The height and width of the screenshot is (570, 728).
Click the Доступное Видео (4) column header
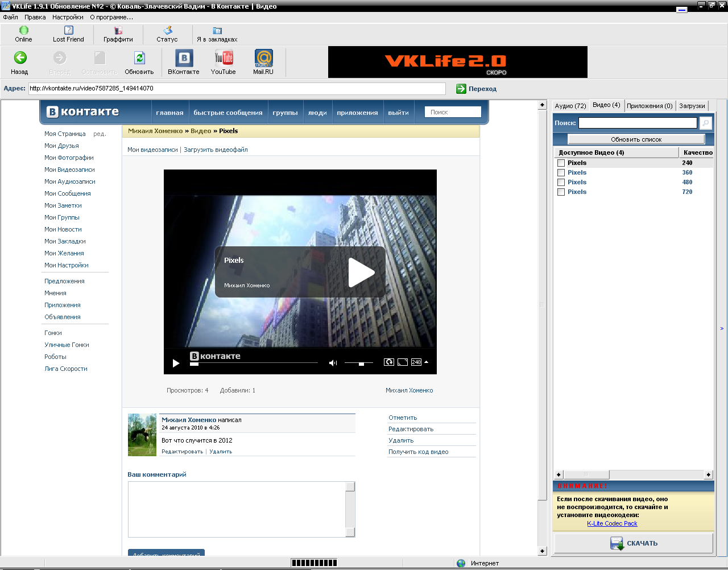[617, 152]
